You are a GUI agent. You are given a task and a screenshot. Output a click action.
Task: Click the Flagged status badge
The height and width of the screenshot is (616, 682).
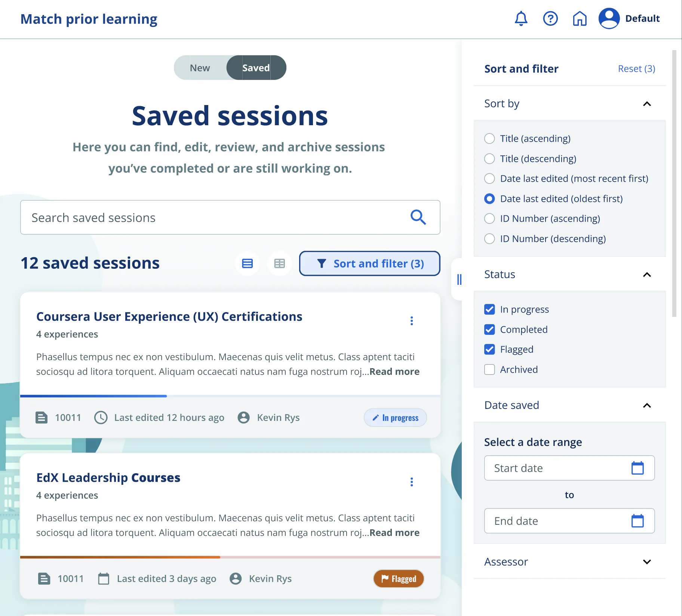(399, 579)
